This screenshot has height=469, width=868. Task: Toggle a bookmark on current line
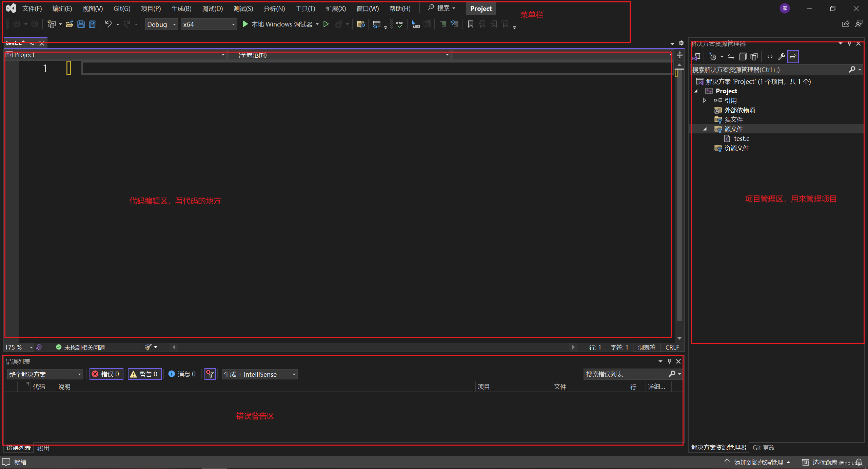[x=471, y=24]
